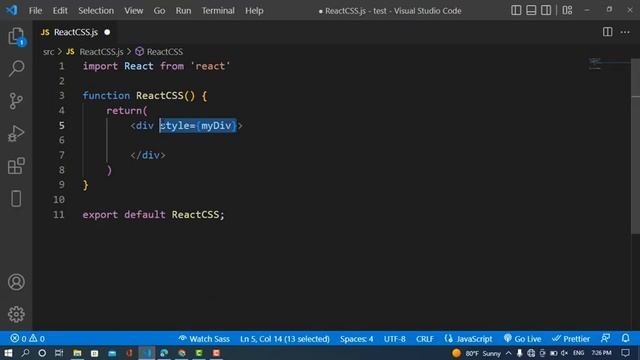Click line number 11 in gutter

[x=59, y=215]
